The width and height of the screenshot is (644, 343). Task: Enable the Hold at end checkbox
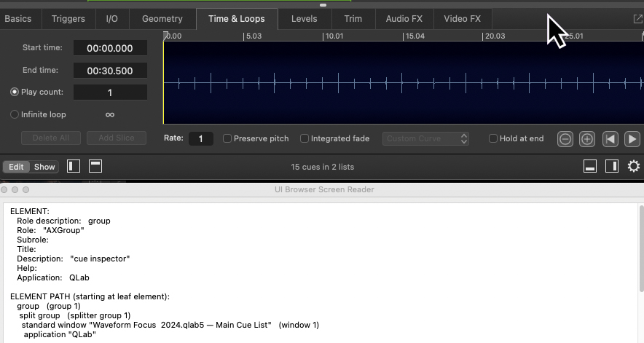[493, 138]
